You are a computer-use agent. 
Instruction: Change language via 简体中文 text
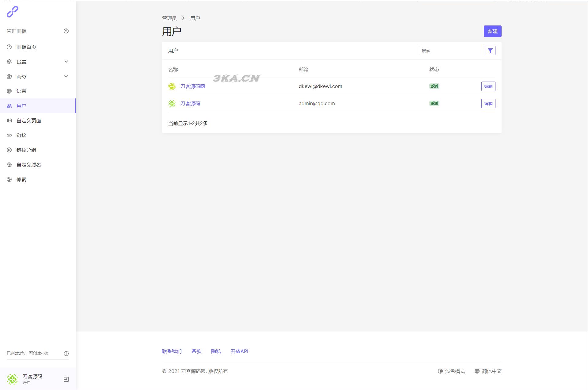491,371
